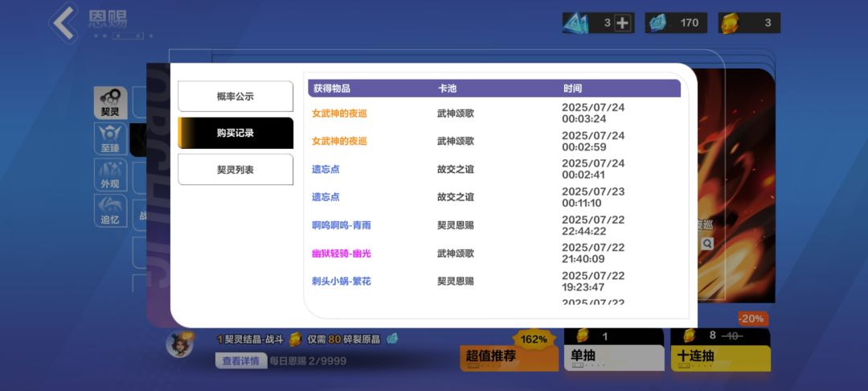Viewport: 868px width, 391px height.
Task: Click the 恩赐 page title
Action: (108, 19)
